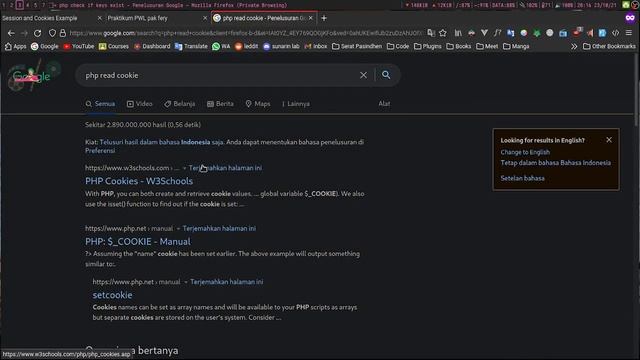Open the reddit bookmark
This screenshot has height=360, width=640.
pyautogui.click(x=247, y=47)
